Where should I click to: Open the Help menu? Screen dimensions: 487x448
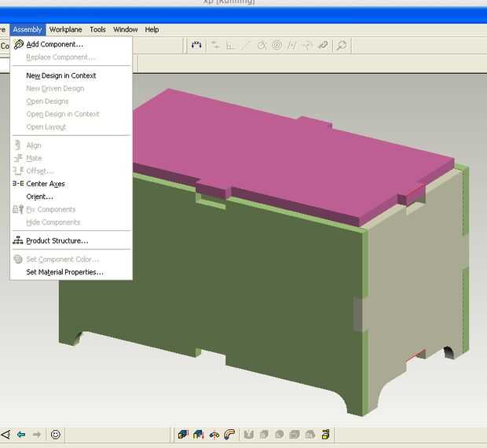point(152,30)
